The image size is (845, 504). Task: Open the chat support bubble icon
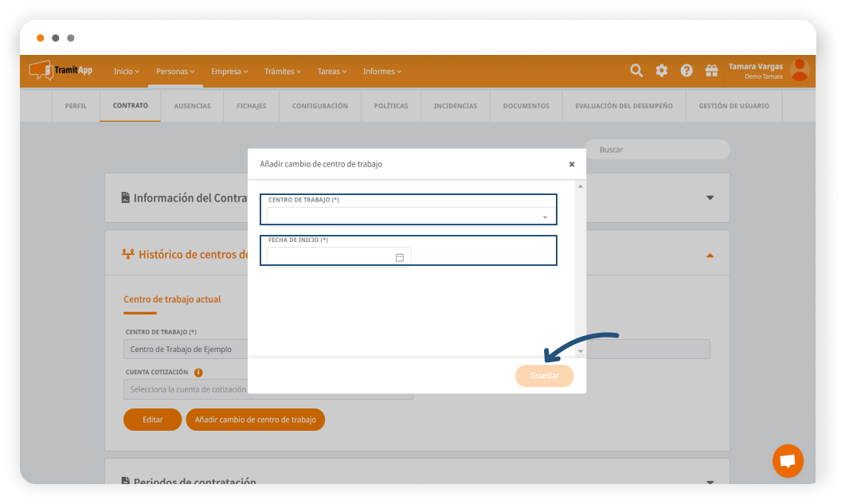[788, 461]
